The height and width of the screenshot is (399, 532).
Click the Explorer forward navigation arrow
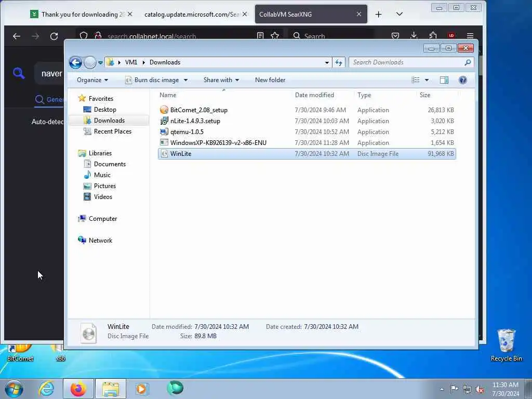90,62
